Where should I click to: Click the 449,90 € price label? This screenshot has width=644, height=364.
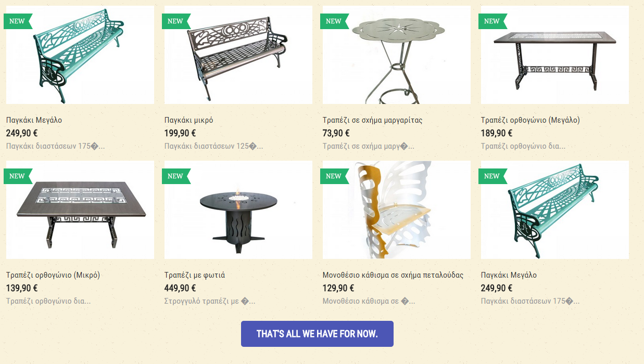tap(180, 288)
